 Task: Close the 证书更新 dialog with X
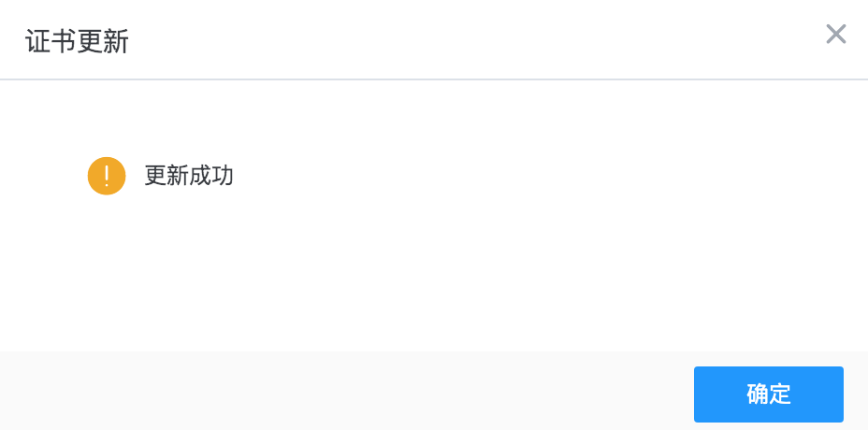[835, 35]
